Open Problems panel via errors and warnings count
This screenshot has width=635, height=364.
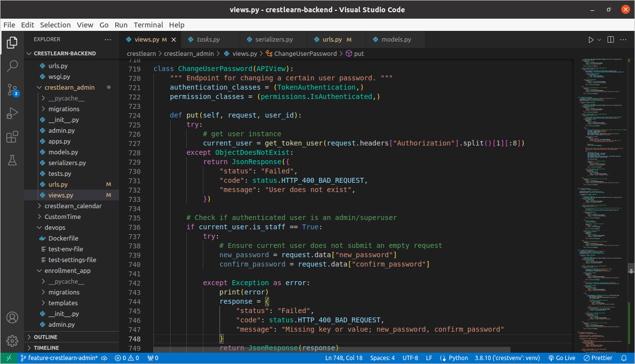[126, 358]
